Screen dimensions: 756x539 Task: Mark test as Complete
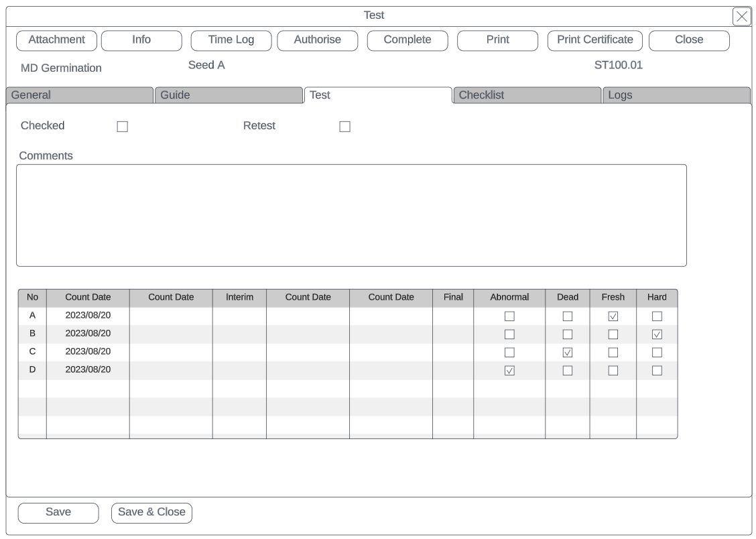tap(407, 40)
